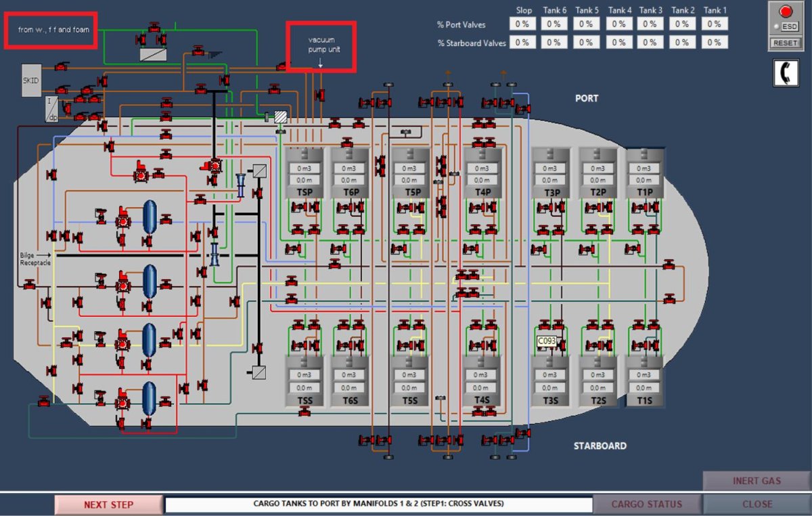Open the INERT GAS panel
812x516 pixels.
[x=757, y=481]
